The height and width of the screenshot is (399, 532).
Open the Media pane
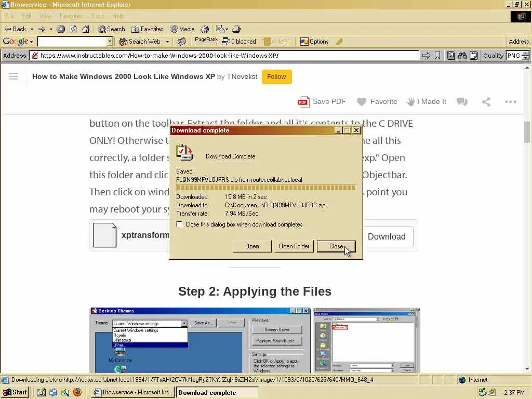pos(182,29)
